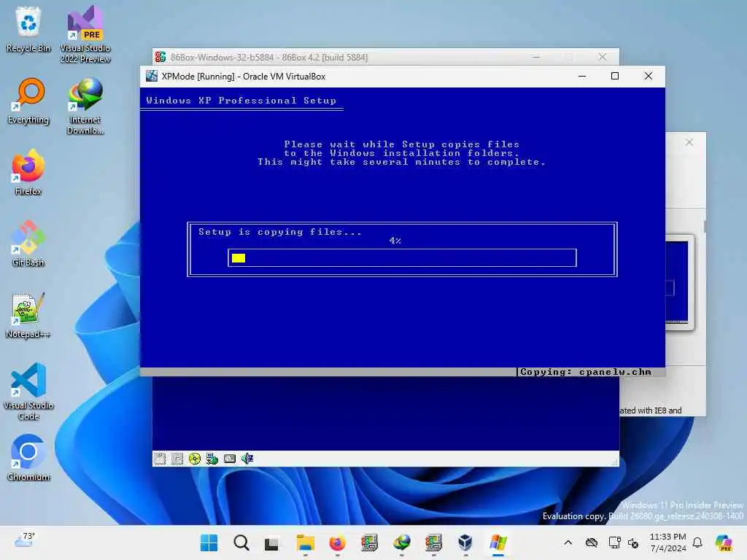This screenshot has width=747, height=560.
Task: Launch Visual Studio 2022 Preview shortcut
Action: coord(85,34)
